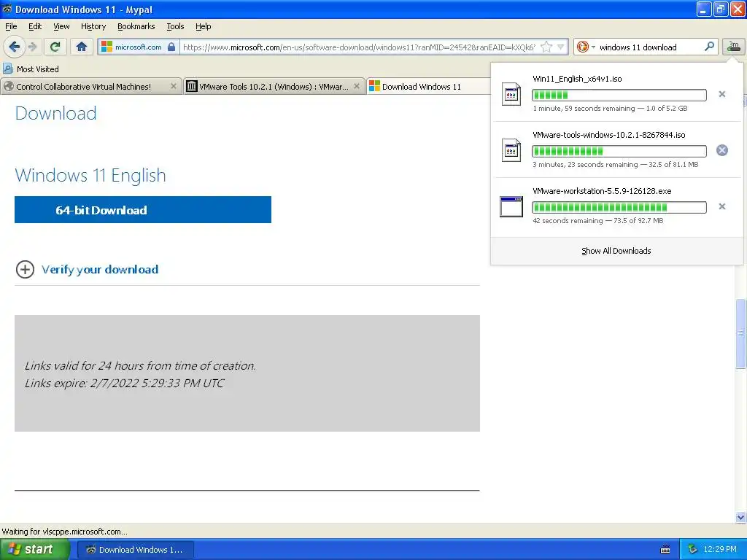Click the Windows 11 English heading
This screenshot has height=560, width=747.
coord(90,175)
